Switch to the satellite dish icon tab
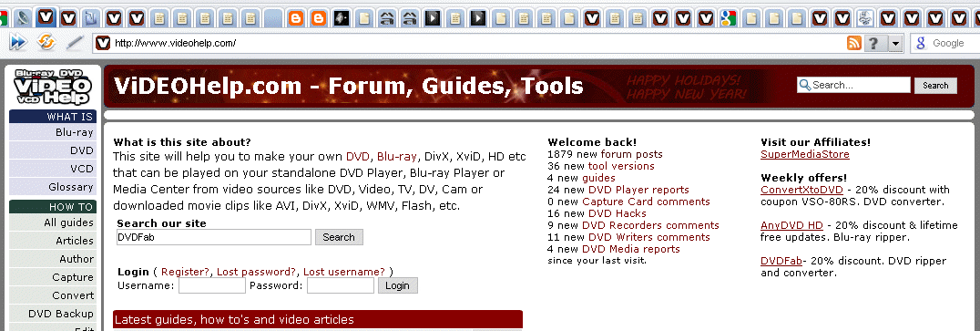The width and height of the screenshot is (980, 331). click(x=23, y=18)
